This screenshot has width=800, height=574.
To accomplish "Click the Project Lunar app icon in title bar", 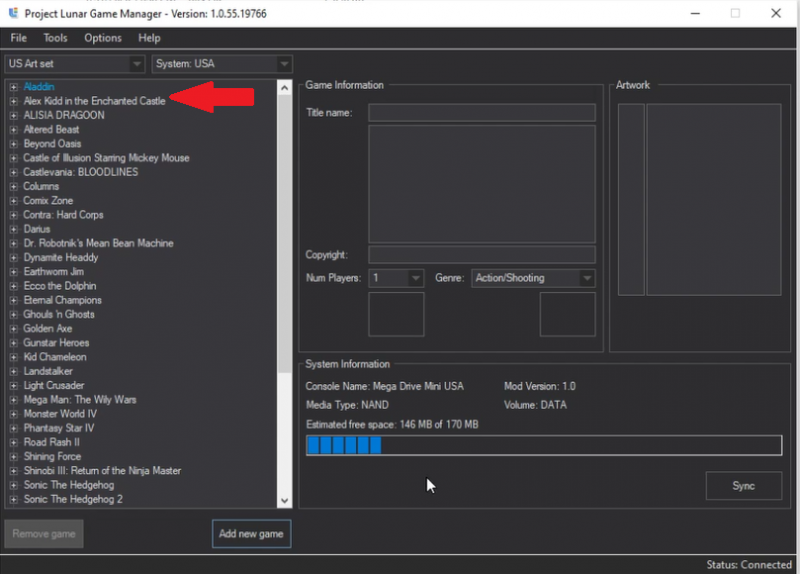I will pos(13,13).
